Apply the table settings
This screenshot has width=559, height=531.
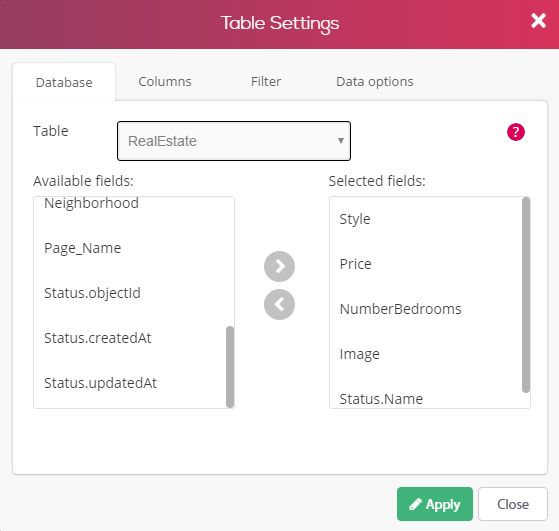[x=435, y=504]
